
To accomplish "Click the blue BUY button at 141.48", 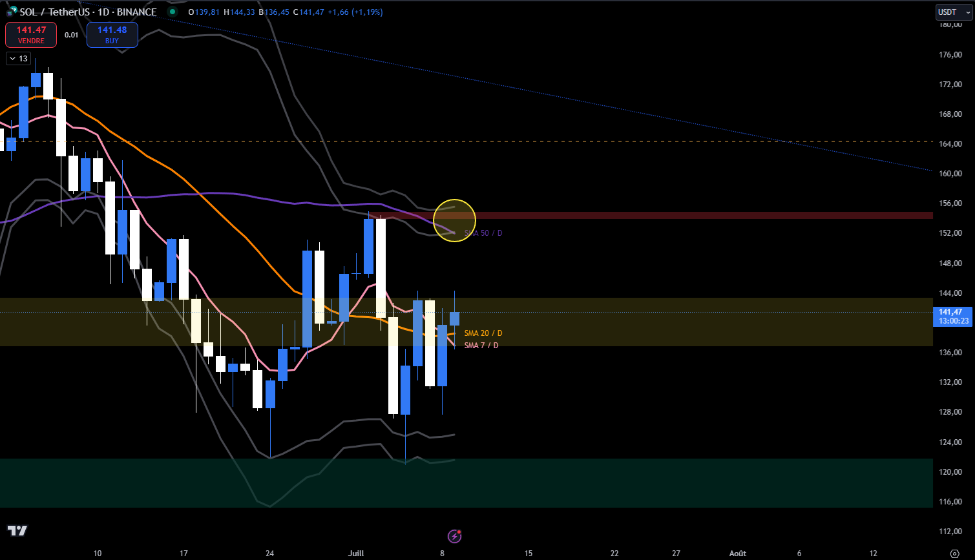I will [112, 35].
